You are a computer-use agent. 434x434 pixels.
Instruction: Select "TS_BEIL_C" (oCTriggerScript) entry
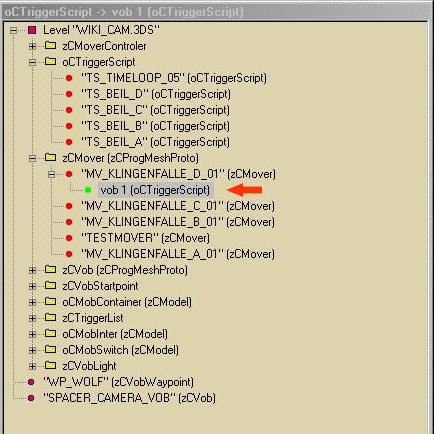click(x=156, y=110)
